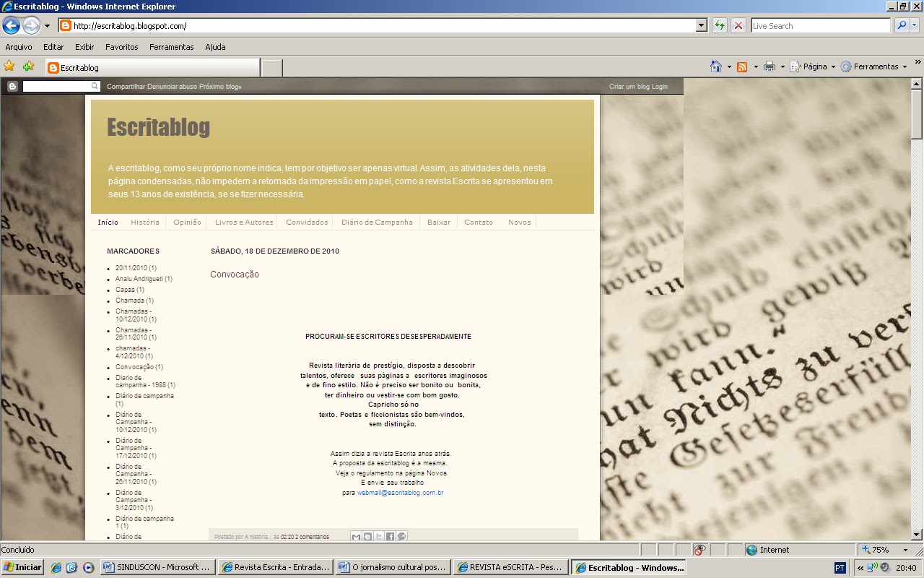The image size is (924, 578).
Task: Expand the address bar history dropdown
Action: (x=701, y=26)
